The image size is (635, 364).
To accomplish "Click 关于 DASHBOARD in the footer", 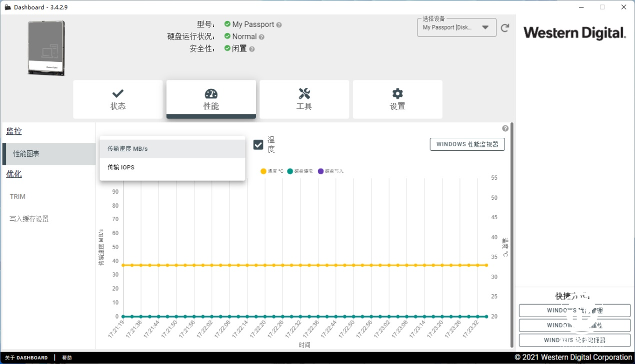I will (26, 358).
